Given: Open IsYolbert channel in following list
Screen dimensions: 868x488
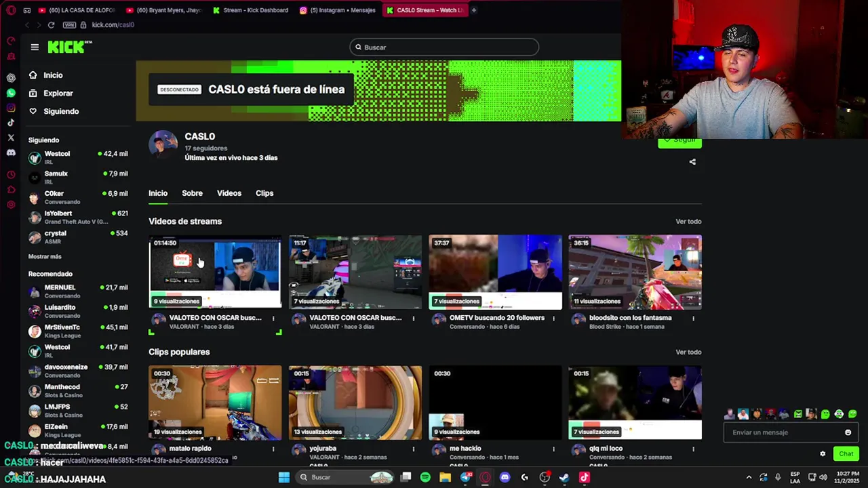Looking at the screenshot, I should point(78,218).
